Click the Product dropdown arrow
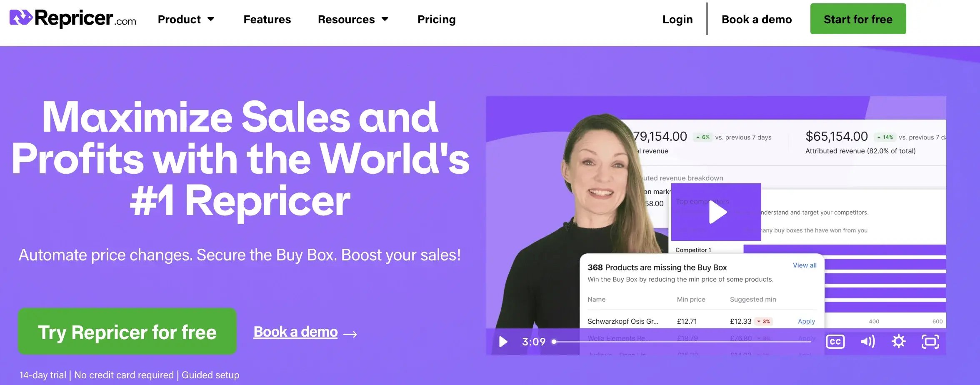 pos(211,19)
